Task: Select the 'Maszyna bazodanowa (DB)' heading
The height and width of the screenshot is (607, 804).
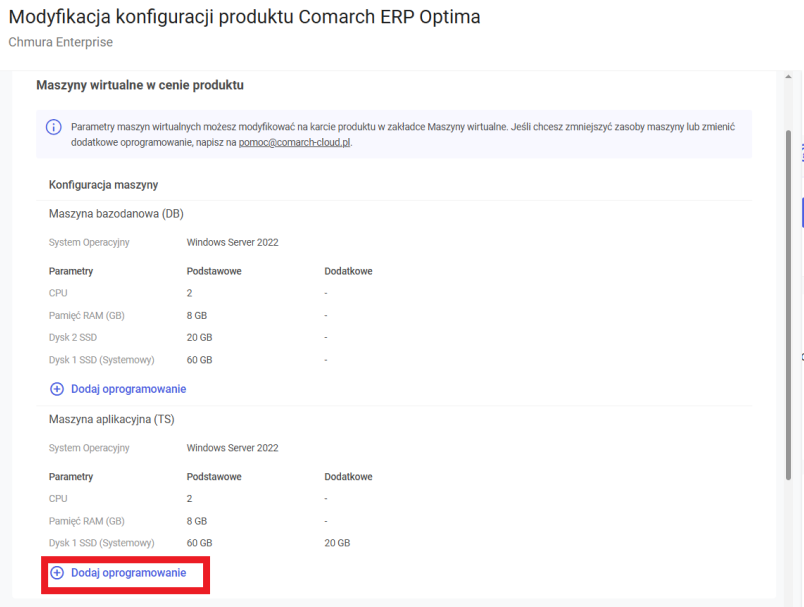Action: coord(116,214)
